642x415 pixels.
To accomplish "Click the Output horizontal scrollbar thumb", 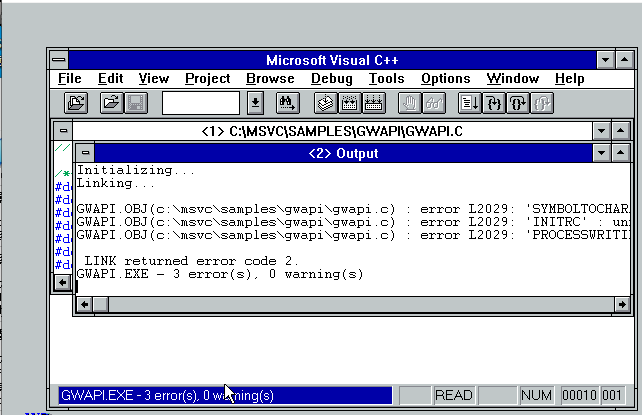I will (x=101, y=304).
